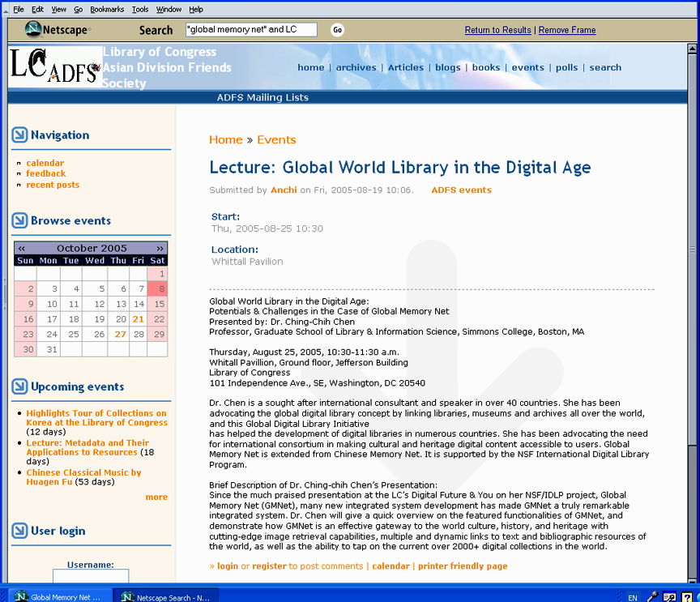Click register link below article
Viewport: 700px width, 602px height.
tap(269, 566)
